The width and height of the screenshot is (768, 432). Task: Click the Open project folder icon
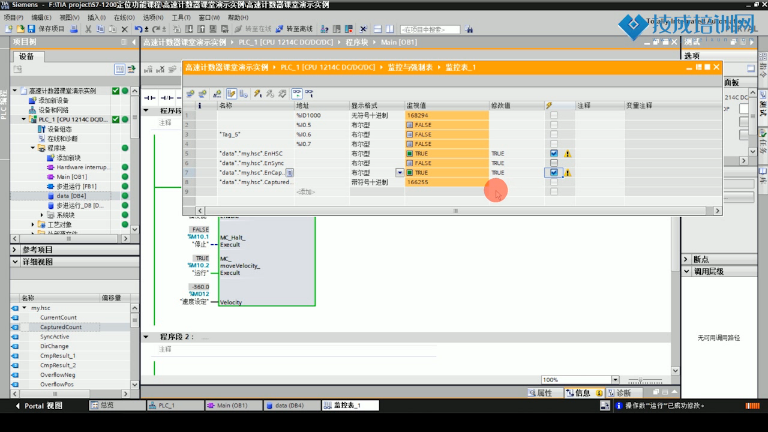point(20,29)
